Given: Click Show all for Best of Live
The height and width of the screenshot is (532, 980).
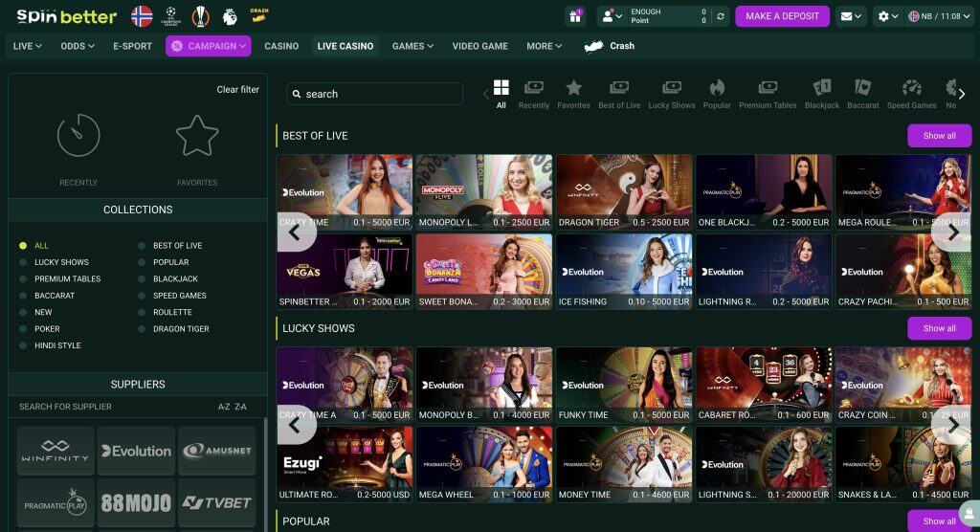Looking at the screenshot, I should [x=939, y=136].
